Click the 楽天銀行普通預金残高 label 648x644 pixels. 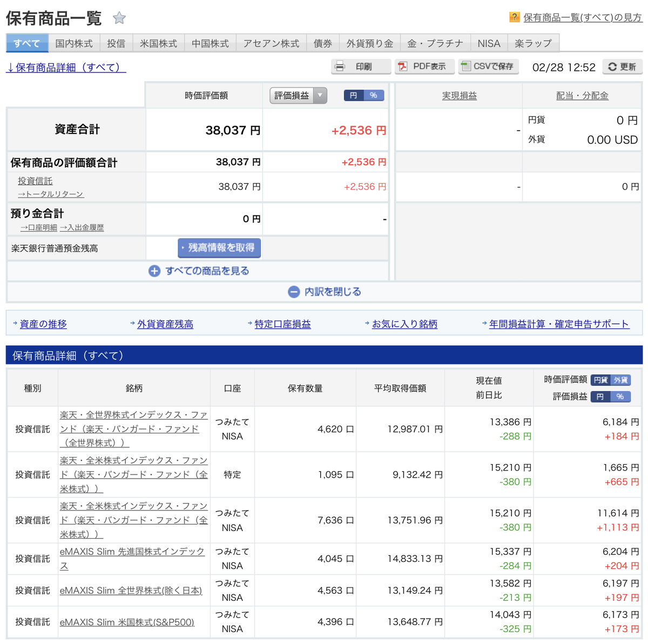click(55, 249)
